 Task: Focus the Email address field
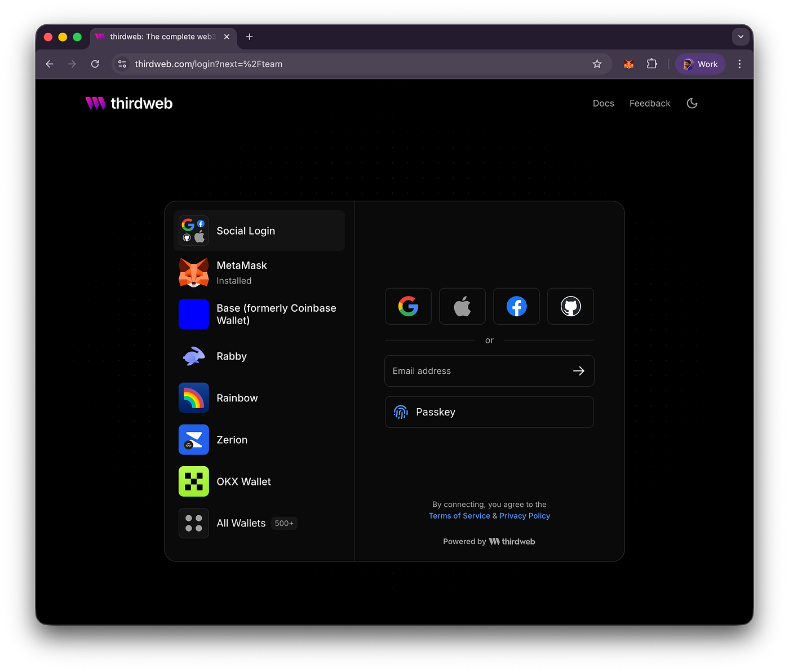tap(489, 370)
